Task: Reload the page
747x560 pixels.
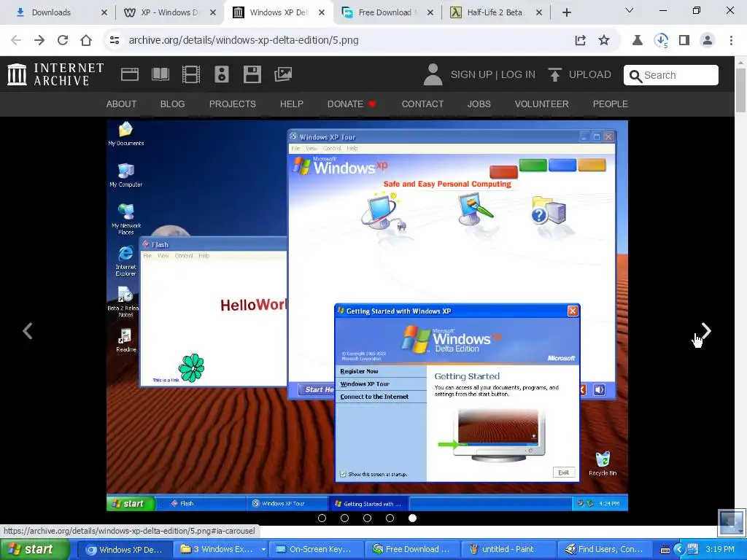Action: pyautogui.click(x=63, y=40)
